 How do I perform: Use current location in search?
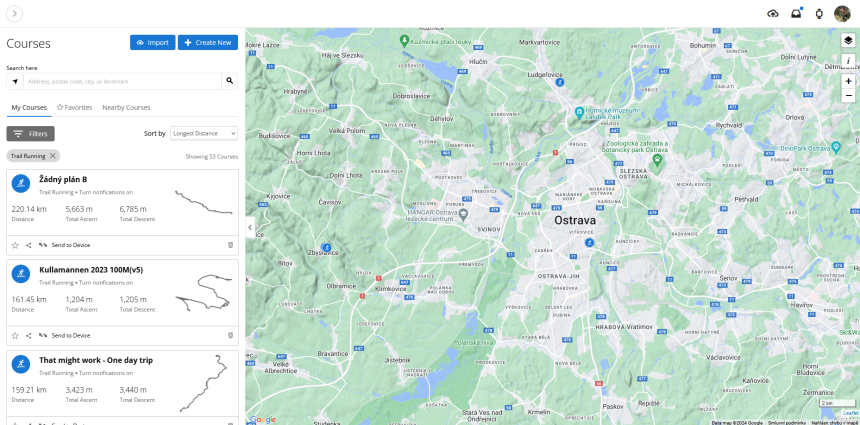tap(14, 81)
